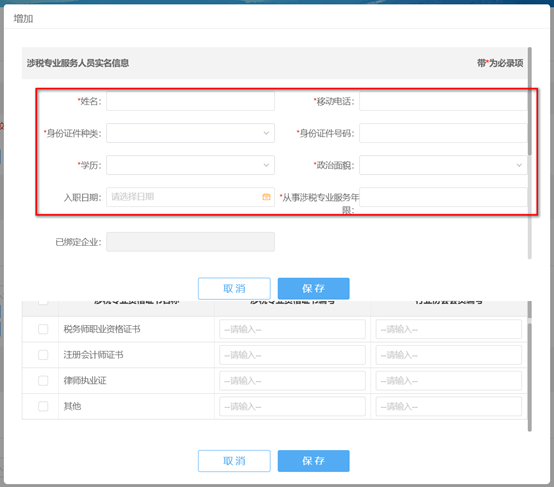Click certificate number input for 税务师职业资格证书
Screen dimensions: 554x487
pyautogui.click(x=292, y=329)
